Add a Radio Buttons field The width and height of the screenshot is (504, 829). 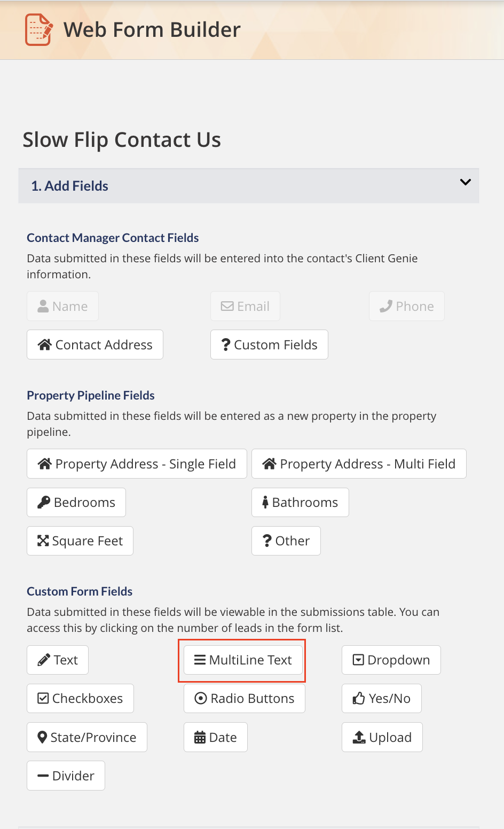244,698
